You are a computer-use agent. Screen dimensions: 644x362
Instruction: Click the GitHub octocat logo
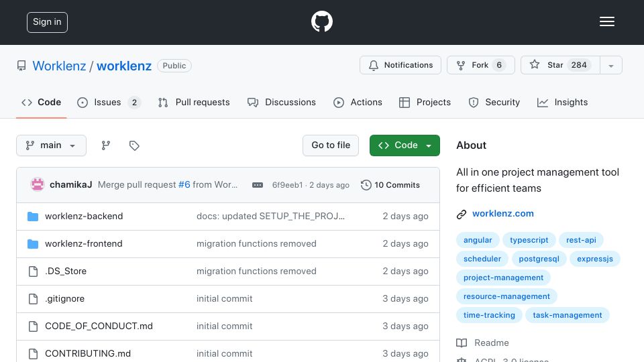tap(321, 21)
